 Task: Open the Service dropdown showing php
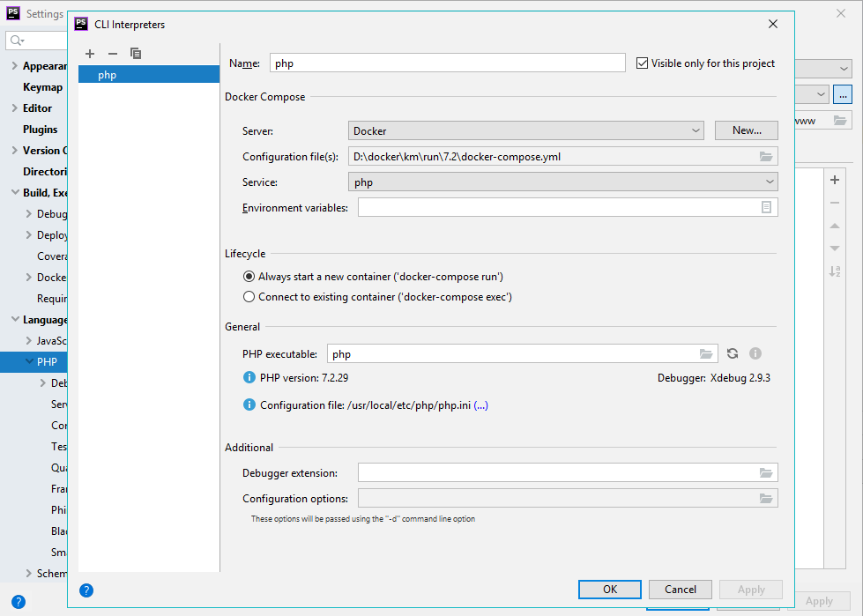tap(562, 182)
